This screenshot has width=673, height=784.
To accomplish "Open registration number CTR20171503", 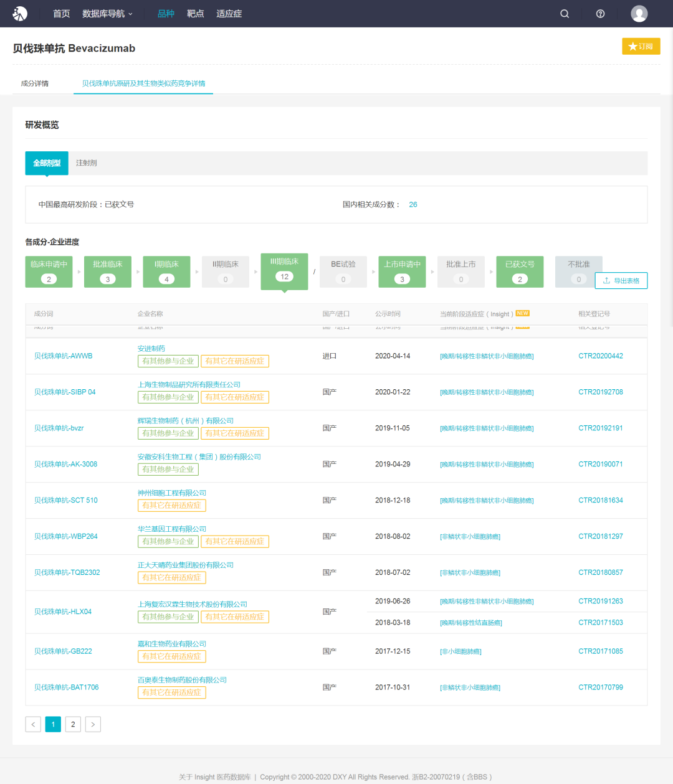I will [x=601, y=623].
